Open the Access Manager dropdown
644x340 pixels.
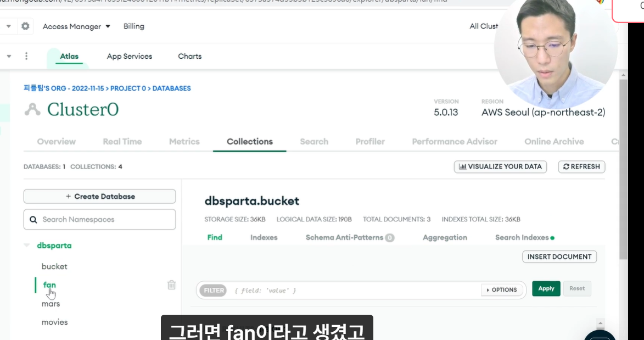pos(76,26)
